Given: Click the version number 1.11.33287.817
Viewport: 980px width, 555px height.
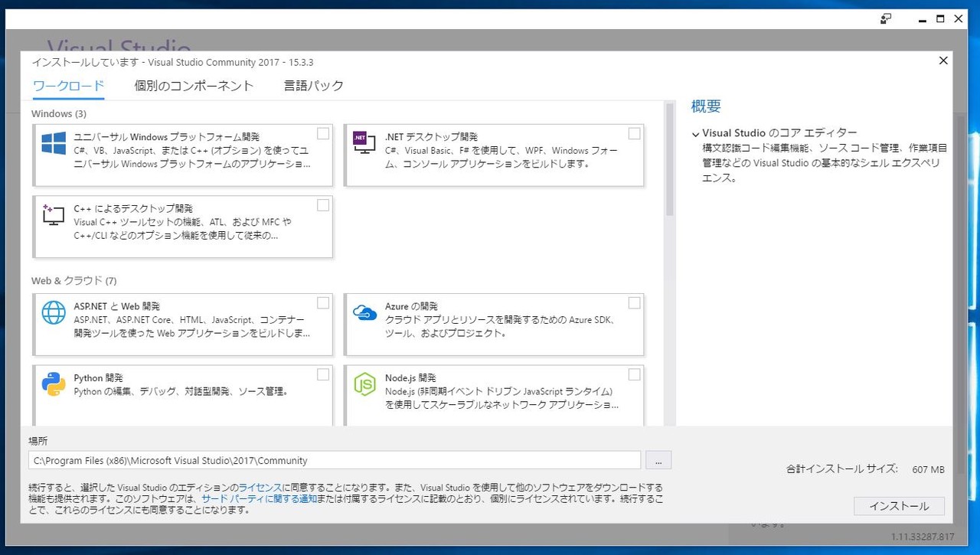Looking at the screenshot, I should point(923,537).
